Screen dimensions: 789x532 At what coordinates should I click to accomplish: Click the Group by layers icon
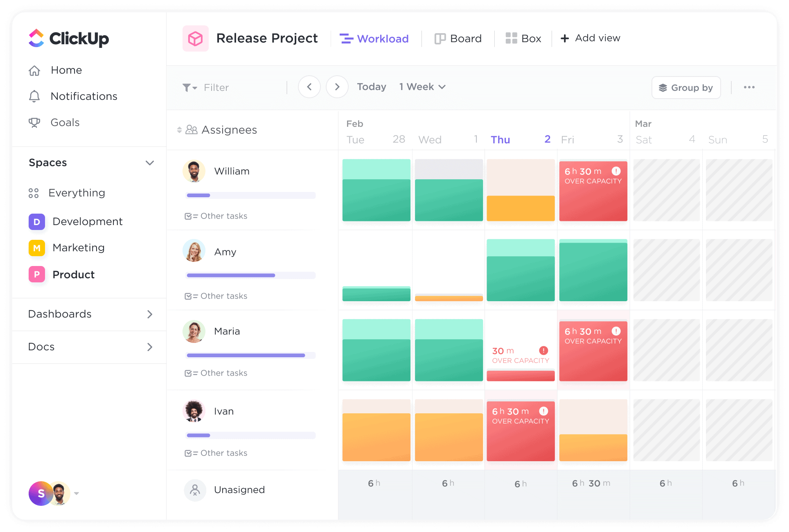pos(661,88)
